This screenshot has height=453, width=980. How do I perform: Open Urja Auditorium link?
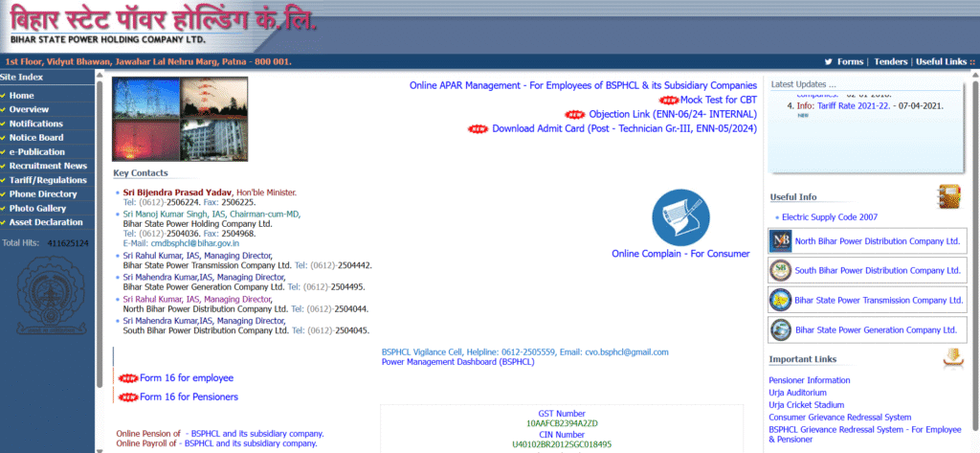click(x=797, y=393)
